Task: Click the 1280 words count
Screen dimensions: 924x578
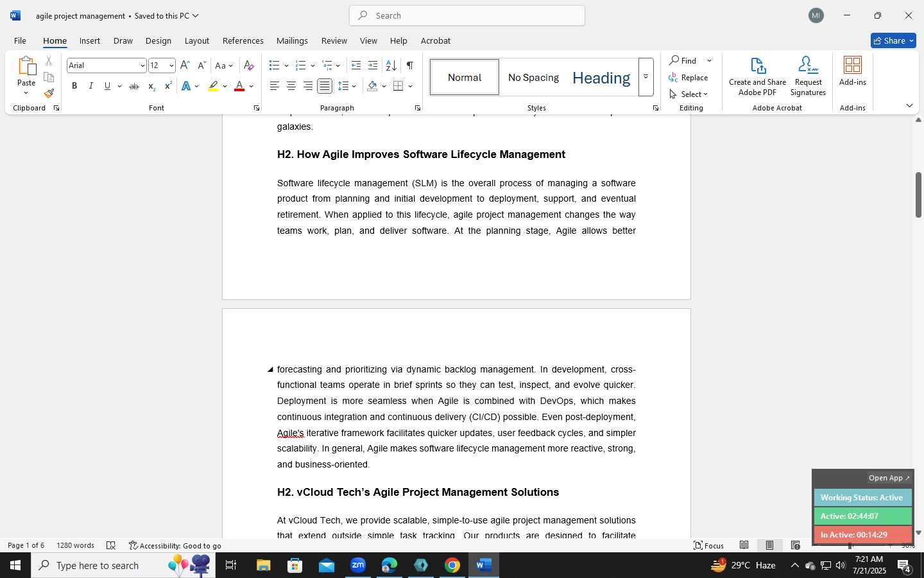Action: 75,545
